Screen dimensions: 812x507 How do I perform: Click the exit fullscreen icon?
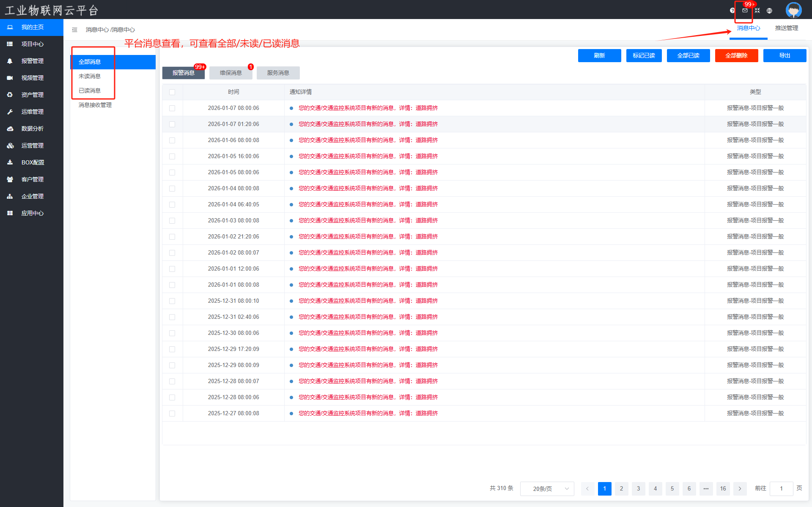757,11
